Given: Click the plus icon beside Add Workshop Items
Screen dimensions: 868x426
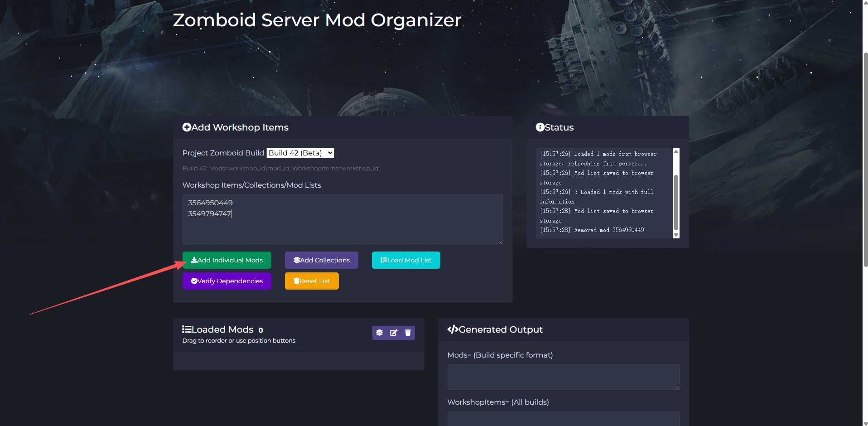Looking at the screenshot, I should pyautogui.click(x=187, y=127).
